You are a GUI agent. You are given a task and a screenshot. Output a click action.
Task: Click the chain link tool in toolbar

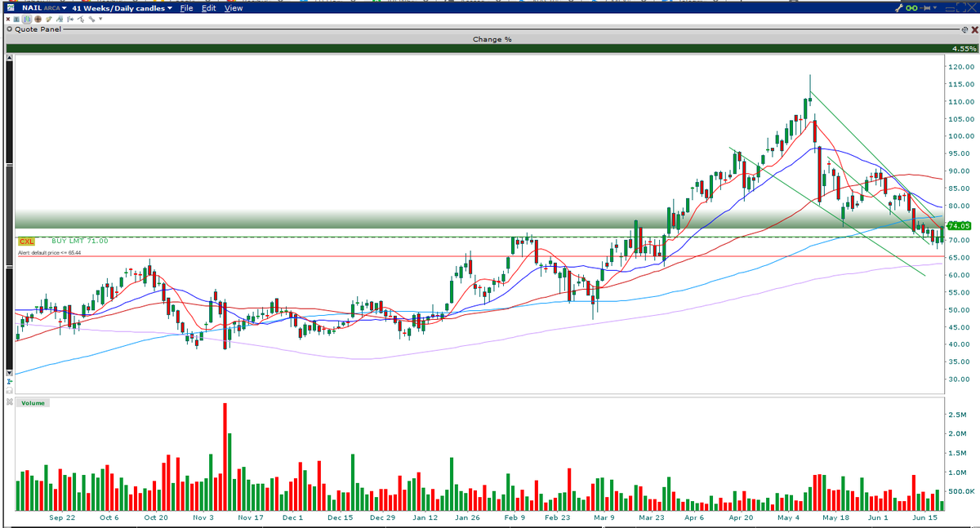point(91,19)
